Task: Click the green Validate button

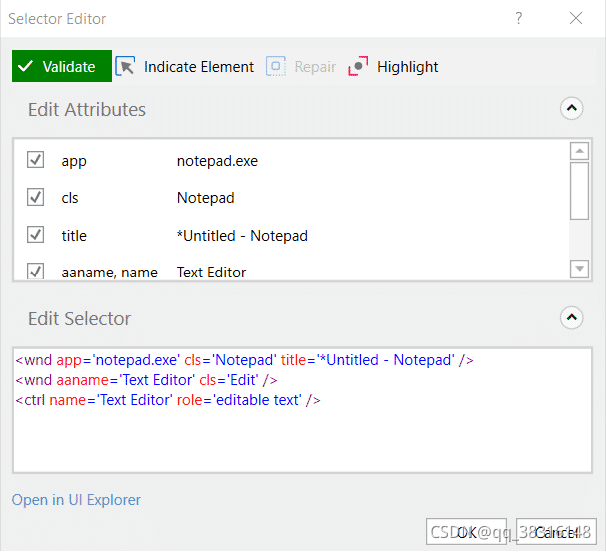Action: 62,66
